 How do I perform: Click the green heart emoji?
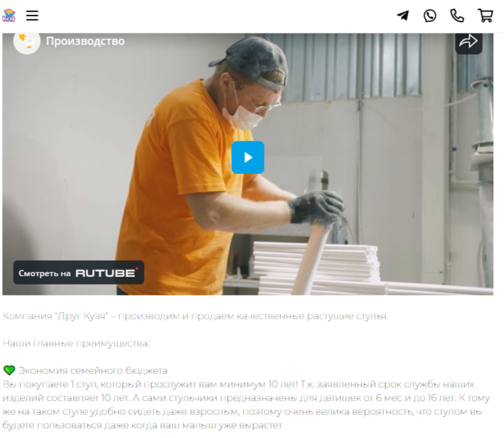point(9,370)
